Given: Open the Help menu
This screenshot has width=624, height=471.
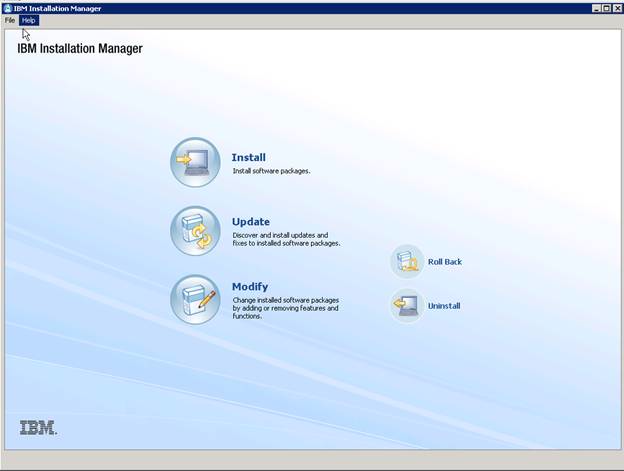Looking at the screenshot, I should pos(28,20).
